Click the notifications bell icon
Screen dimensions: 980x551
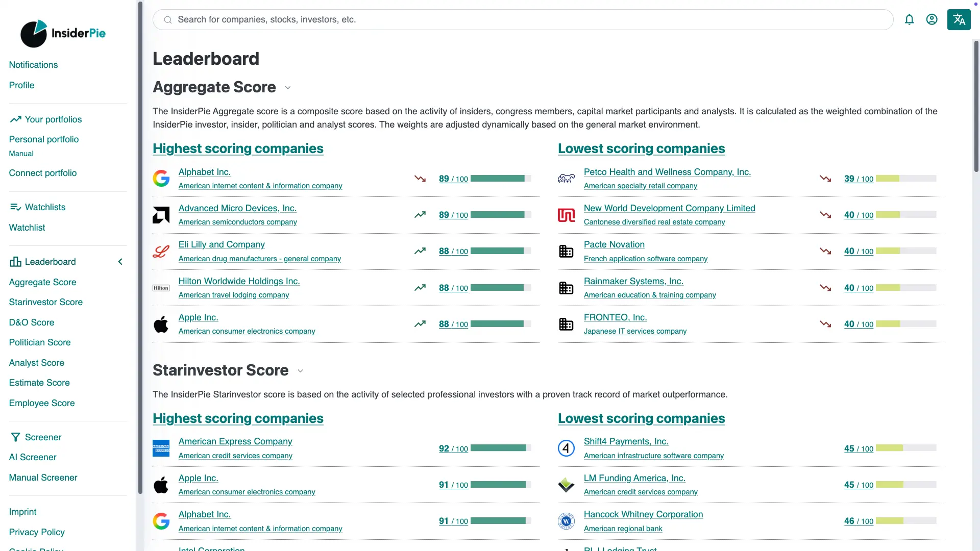coord(909,19)
